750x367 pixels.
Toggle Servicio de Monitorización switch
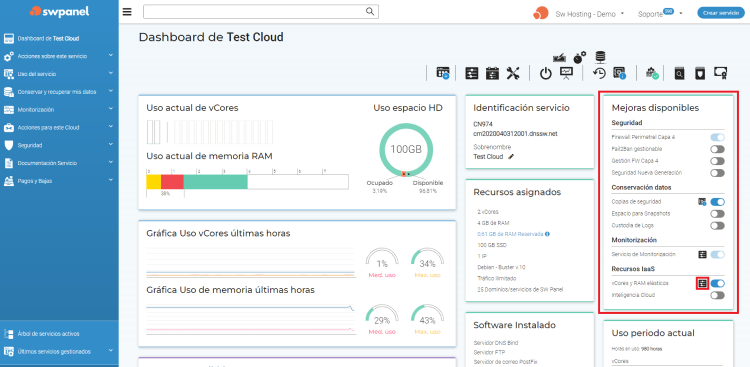point(717,255)
